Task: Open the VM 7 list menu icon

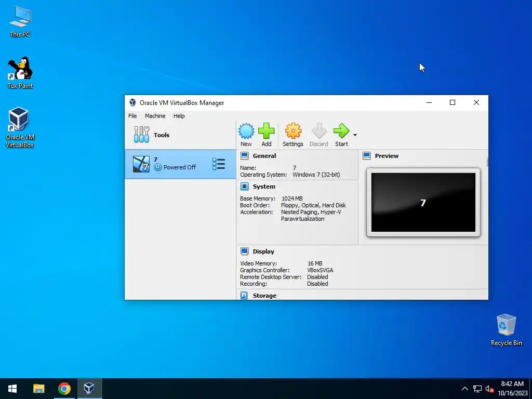Action: pos(219,164)
